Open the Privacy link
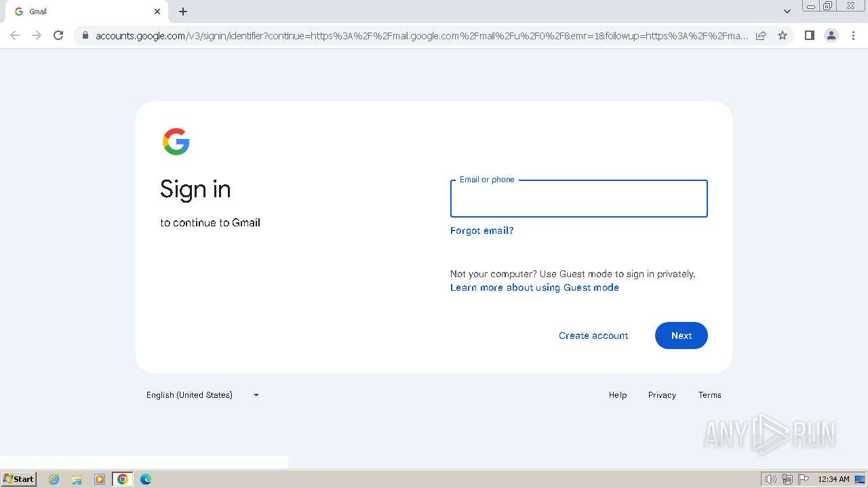This screenshot has width=868, height=488. [x=662, y=395]
